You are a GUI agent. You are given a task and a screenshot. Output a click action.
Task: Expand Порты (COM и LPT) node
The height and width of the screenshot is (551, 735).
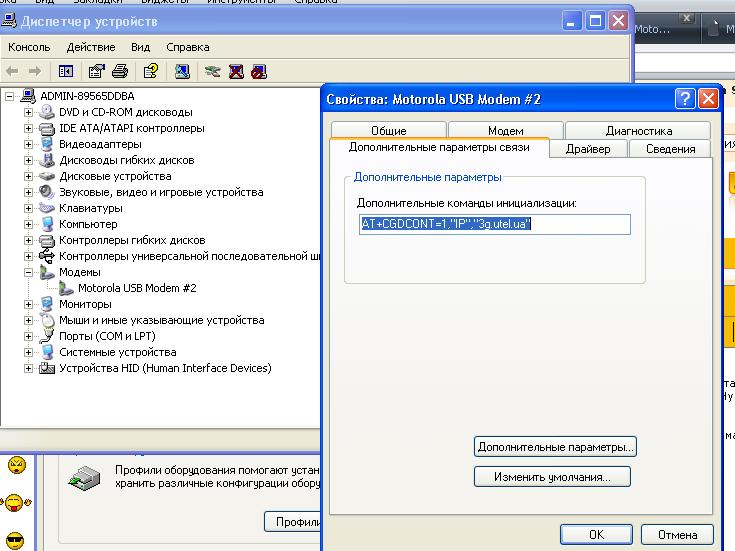tap(28, 336)
